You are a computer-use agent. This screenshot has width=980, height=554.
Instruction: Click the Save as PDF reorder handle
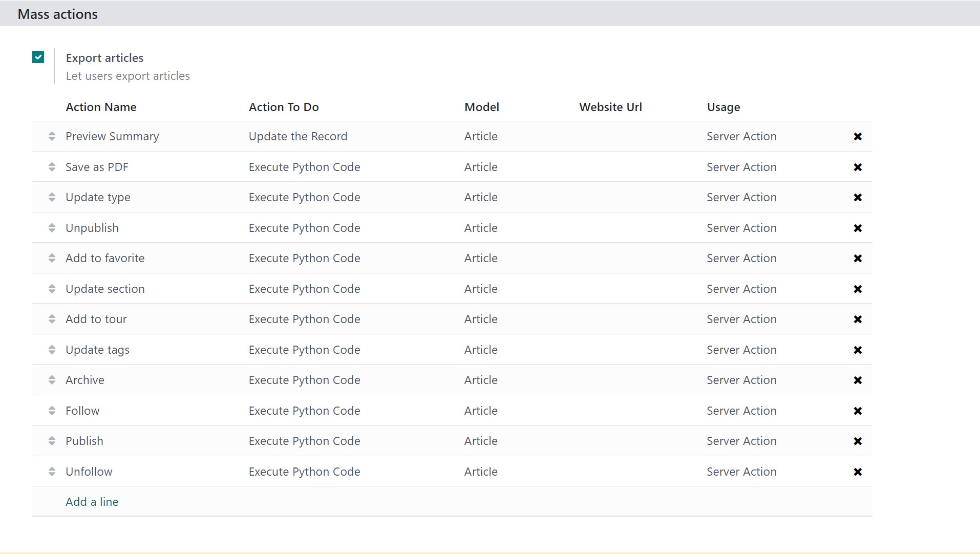52,167
